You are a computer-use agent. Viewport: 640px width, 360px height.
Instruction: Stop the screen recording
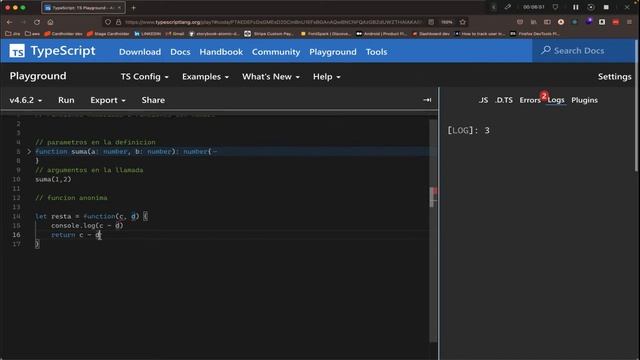(606, 7)
